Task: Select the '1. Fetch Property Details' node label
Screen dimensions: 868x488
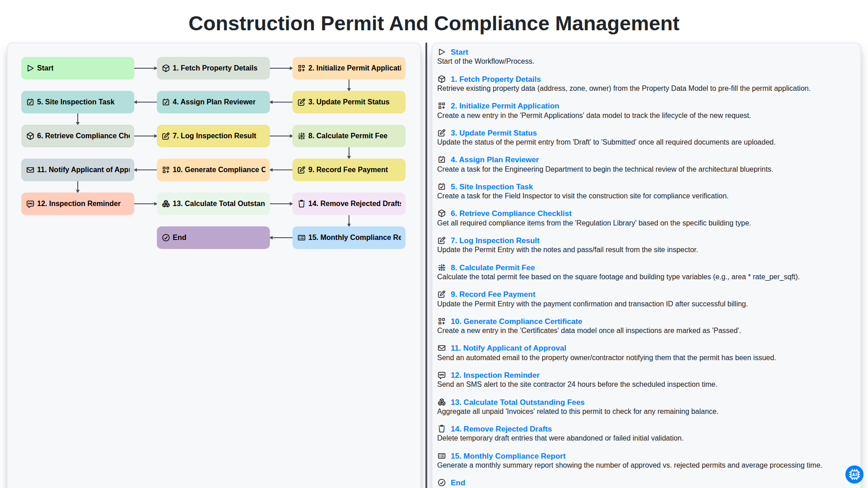Action: pos(215,68)
